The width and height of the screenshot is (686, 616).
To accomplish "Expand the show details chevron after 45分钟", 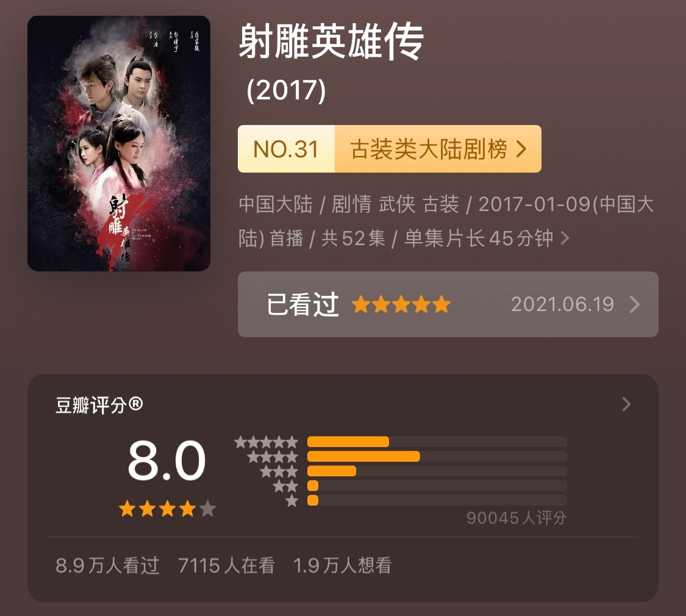I will coord(565,238).
